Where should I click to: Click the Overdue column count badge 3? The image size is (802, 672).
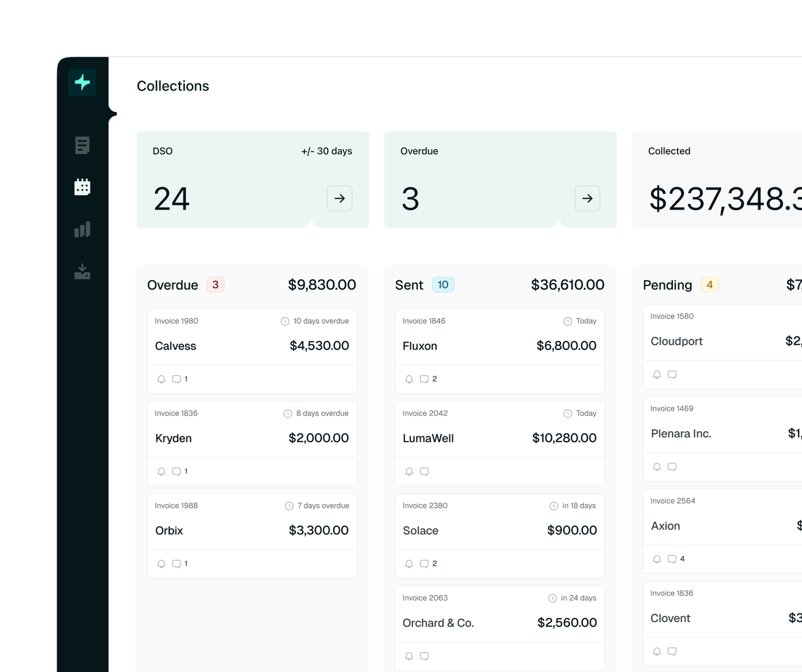click(x=215, y=285)
